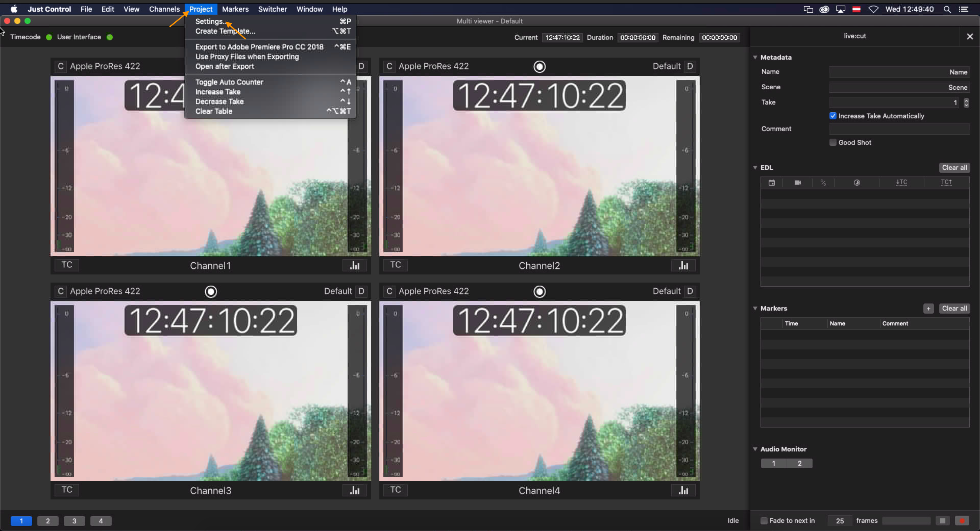Click the fade progress bar in live:cut

[906, 521]
